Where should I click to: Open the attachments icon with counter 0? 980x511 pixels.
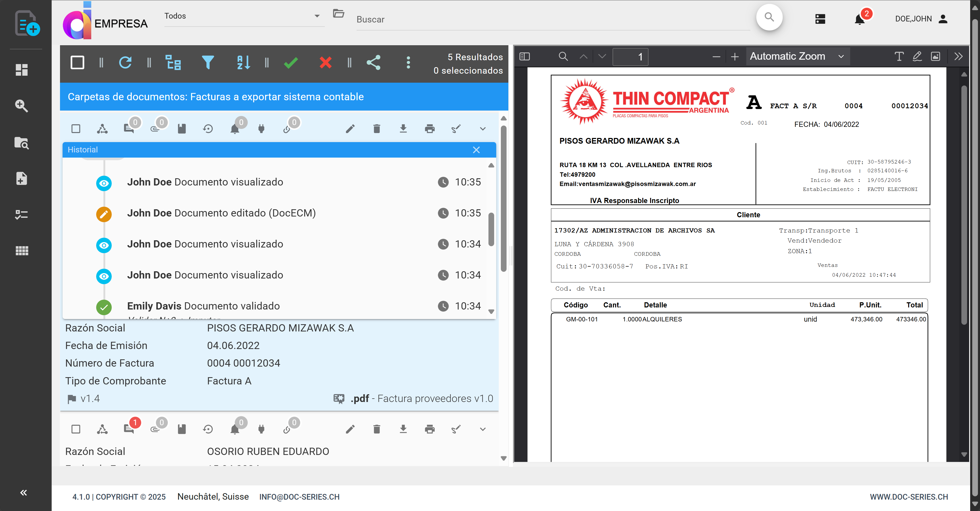pyautogui.click(x=156, y=128)
